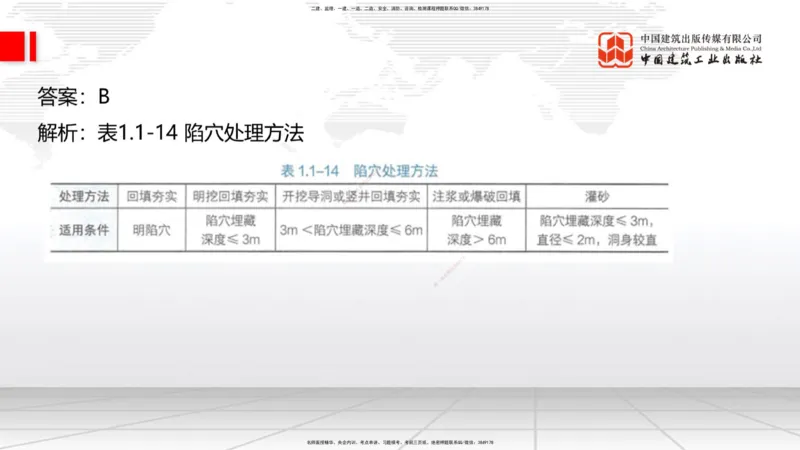The height and width of the screenshot is (450, 800).
Task: Click the explanation line '解析：表1.1-14 陷穴处理方法'
Action: [170, 133]
